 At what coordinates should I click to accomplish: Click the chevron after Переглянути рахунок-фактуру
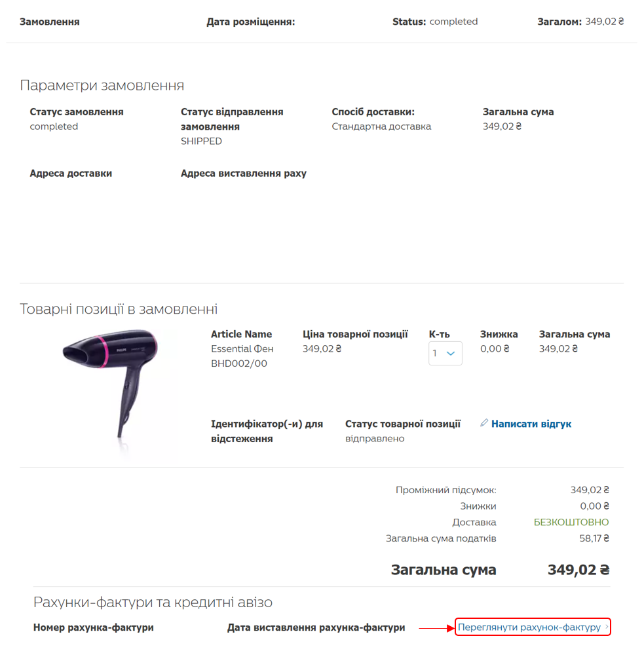click(607, 627)
